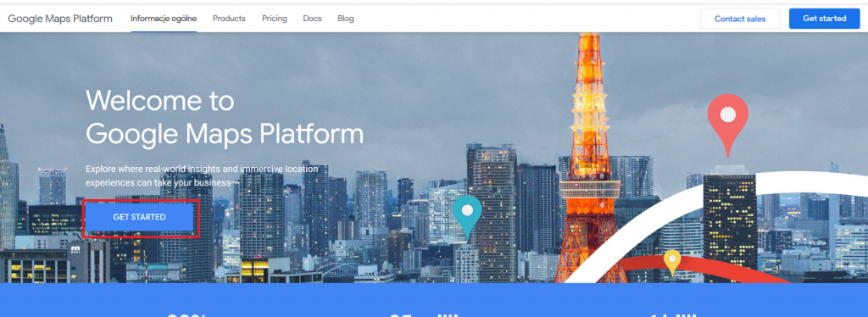
Task: Open the Informacje ogólne tab
Action: pos(164,19)
